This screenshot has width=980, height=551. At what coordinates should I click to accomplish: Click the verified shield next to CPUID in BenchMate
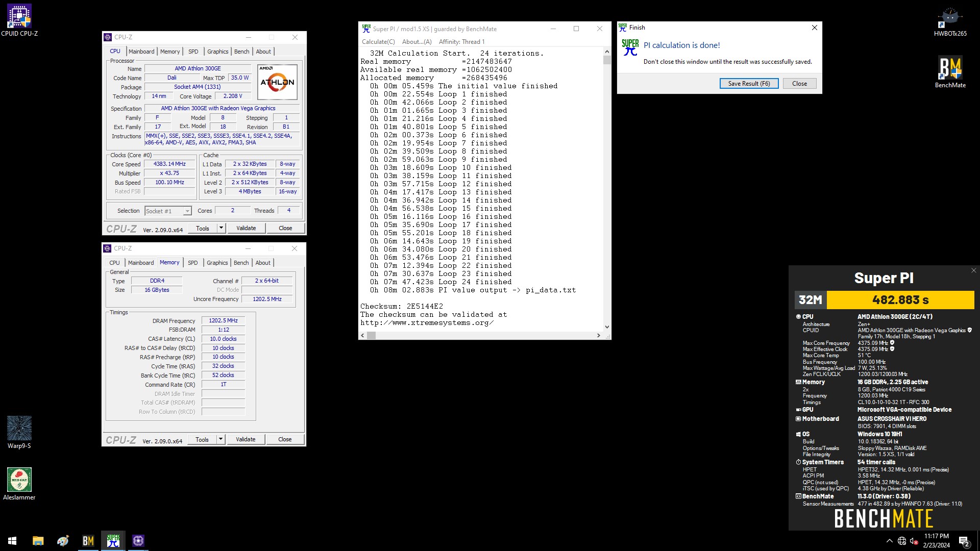pos(969,330)
